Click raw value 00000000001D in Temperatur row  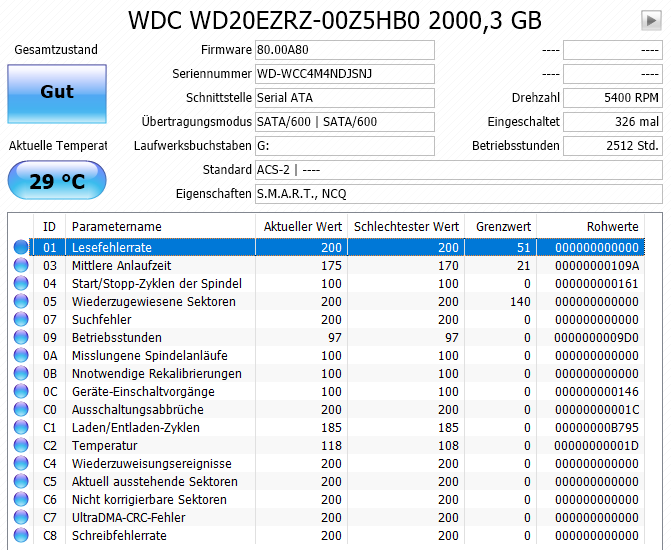coord(597,446)
